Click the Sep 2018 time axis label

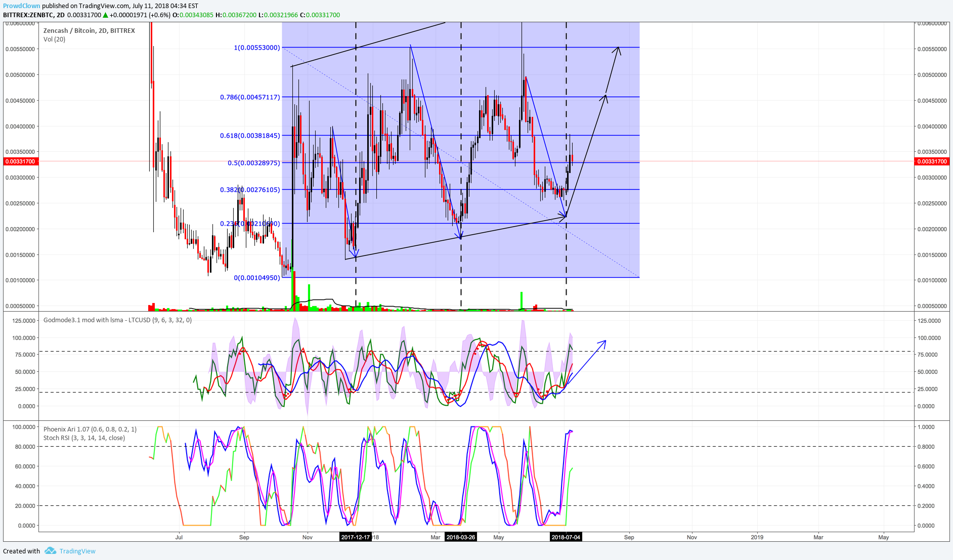click(629, 537)
